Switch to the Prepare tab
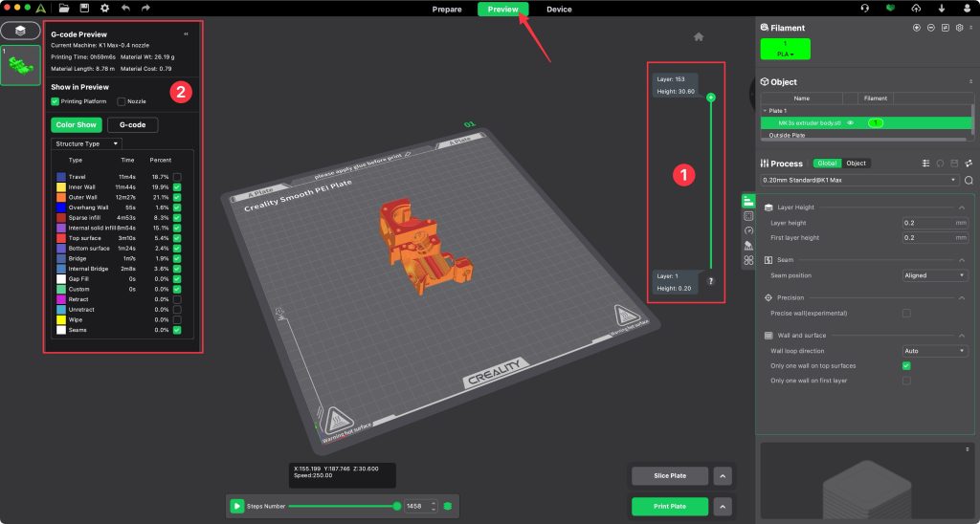The height and width of the screenshot is (524, 980). [447, 10]
